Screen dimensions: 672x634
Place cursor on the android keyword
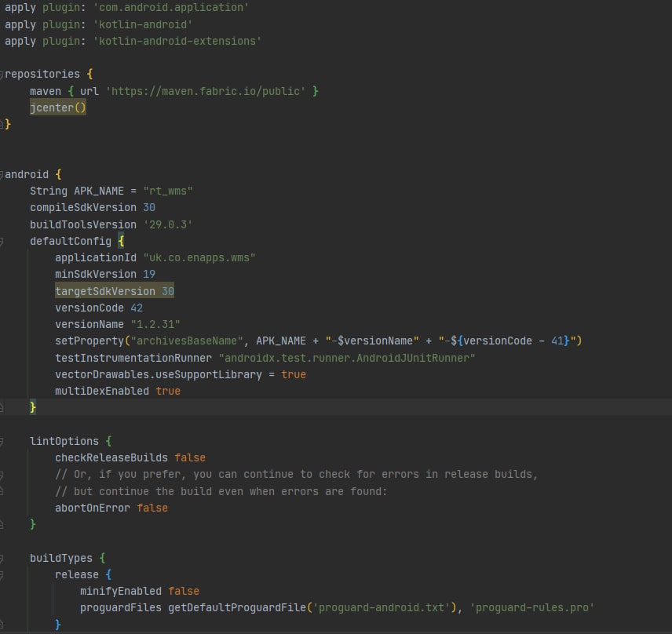coord(27,174)
